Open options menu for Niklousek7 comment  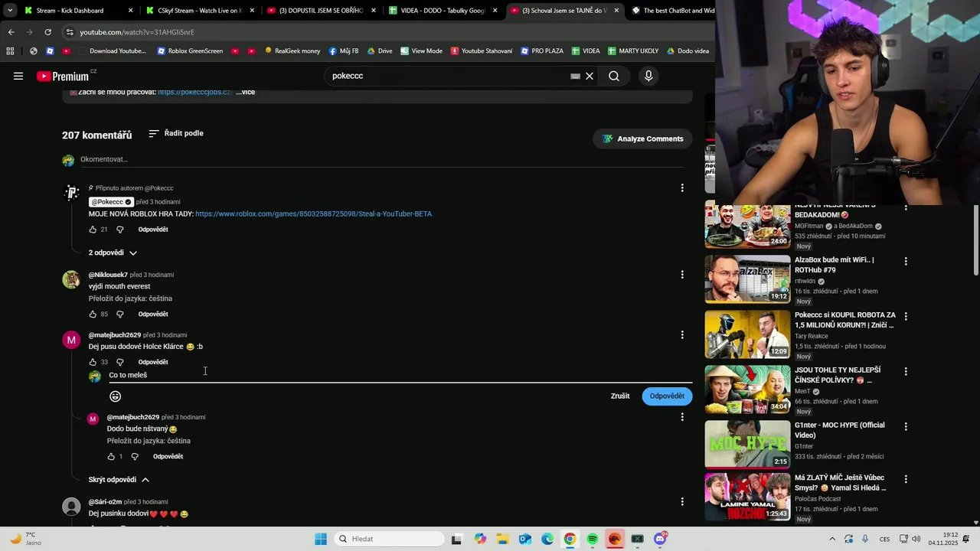[x=682, y=274]
